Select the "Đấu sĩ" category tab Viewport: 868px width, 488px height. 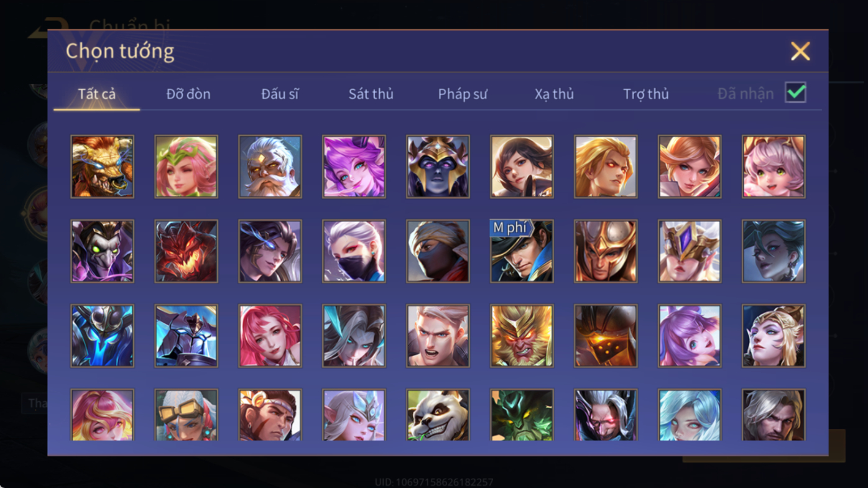click(280, 94)
